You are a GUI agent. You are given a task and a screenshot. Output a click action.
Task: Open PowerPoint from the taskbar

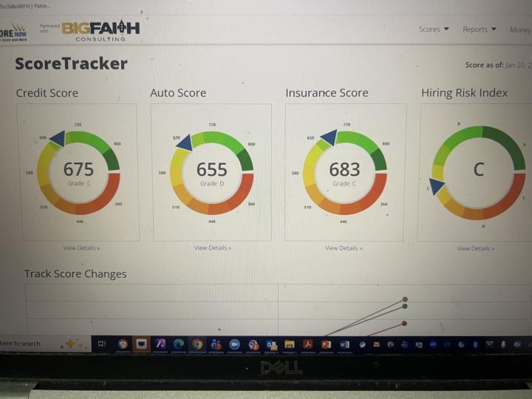point(326,344)
